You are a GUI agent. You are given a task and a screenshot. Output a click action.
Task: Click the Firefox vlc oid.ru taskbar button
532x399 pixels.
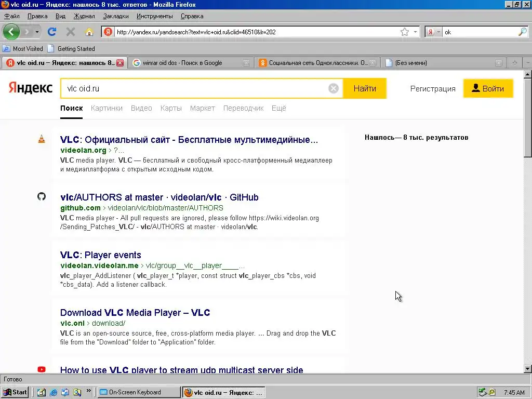coord(223,393)
